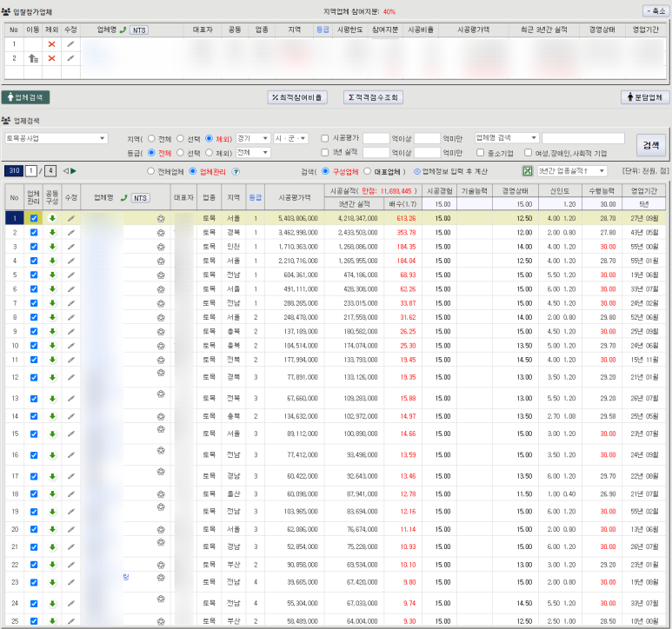Screen dimensions: 672x629
Task: Click the move-up arrow icon in participant row 2
Action: (x=33, y=58)
